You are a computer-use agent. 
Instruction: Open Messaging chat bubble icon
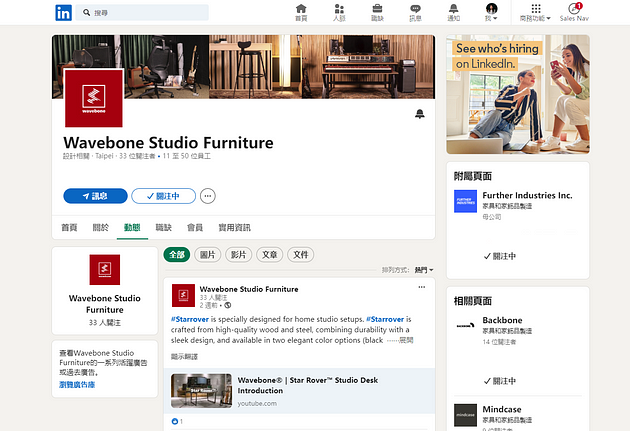tap(415, 12)
